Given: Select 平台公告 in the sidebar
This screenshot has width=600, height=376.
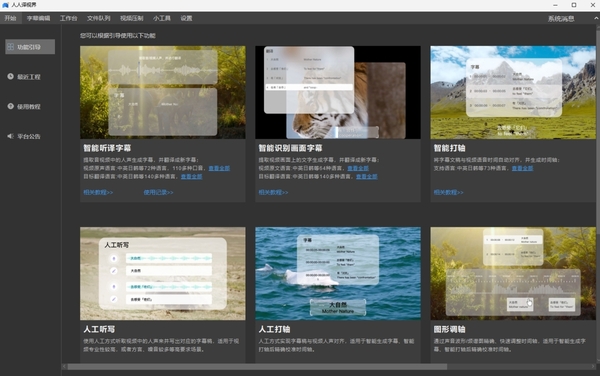Looking at the screenshot, I should click(x=30, y=136).
